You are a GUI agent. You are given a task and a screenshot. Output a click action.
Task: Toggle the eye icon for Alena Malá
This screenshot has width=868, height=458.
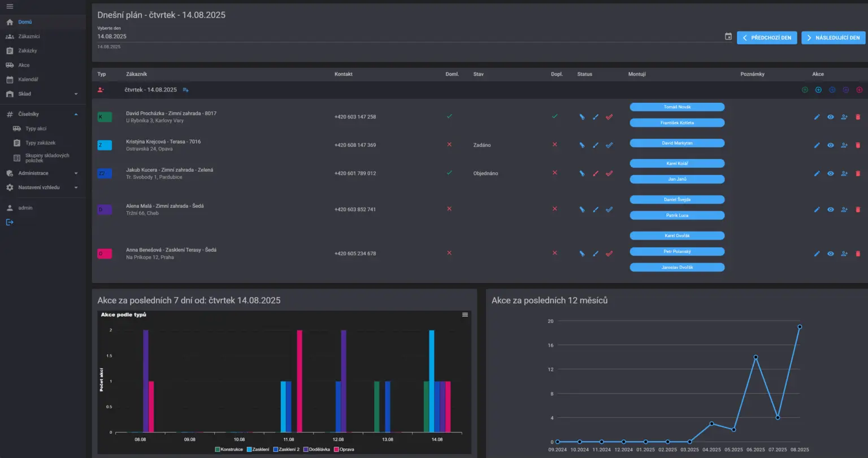point(831,210)
